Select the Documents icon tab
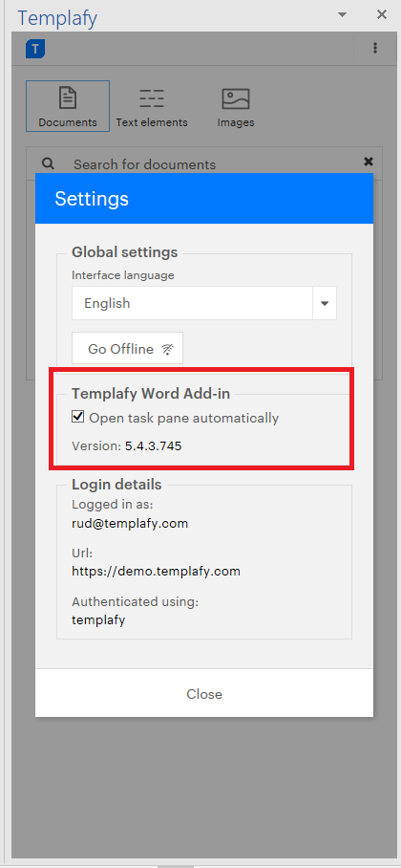Screen dimensions: 401x868 [x=68, y=106]
